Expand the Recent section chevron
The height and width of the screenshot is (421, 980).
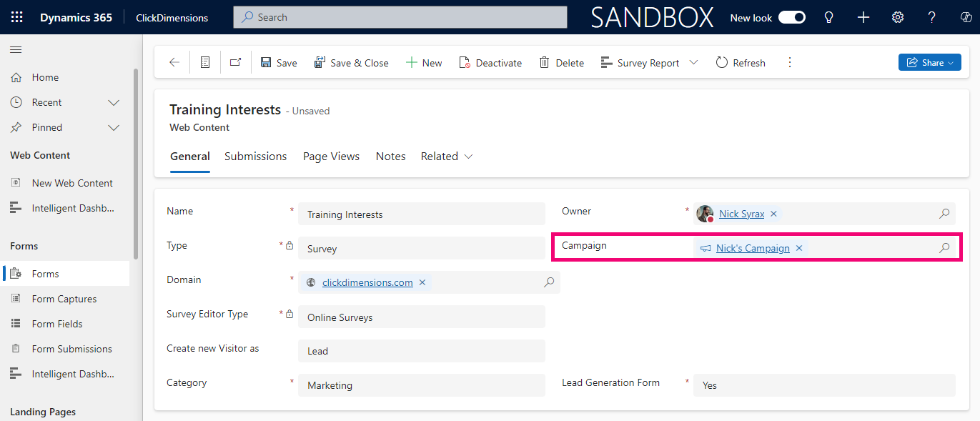(x=114, y=102)
